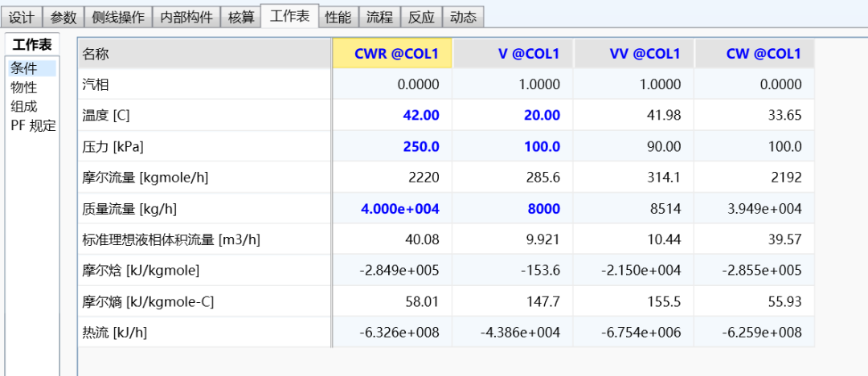Viewport: 868px width, 376px height.
Task: Edit CWR temperature value 42.00
Action: pos(392,116)
